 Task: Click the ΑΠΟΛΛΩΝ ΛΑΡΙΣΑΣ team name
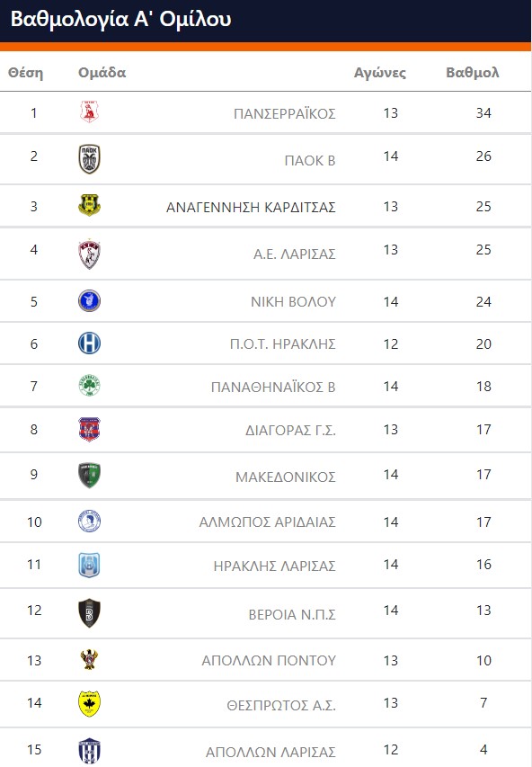tap(270, 752)
